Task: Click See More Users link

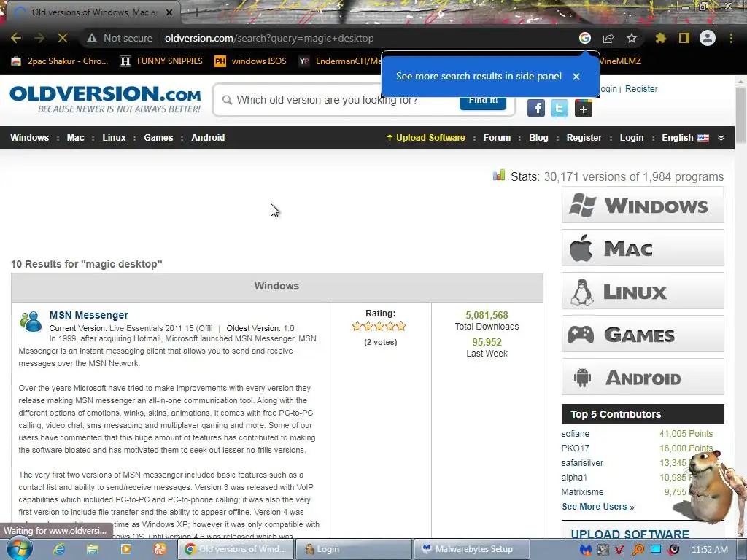Action: pos(598,507)
